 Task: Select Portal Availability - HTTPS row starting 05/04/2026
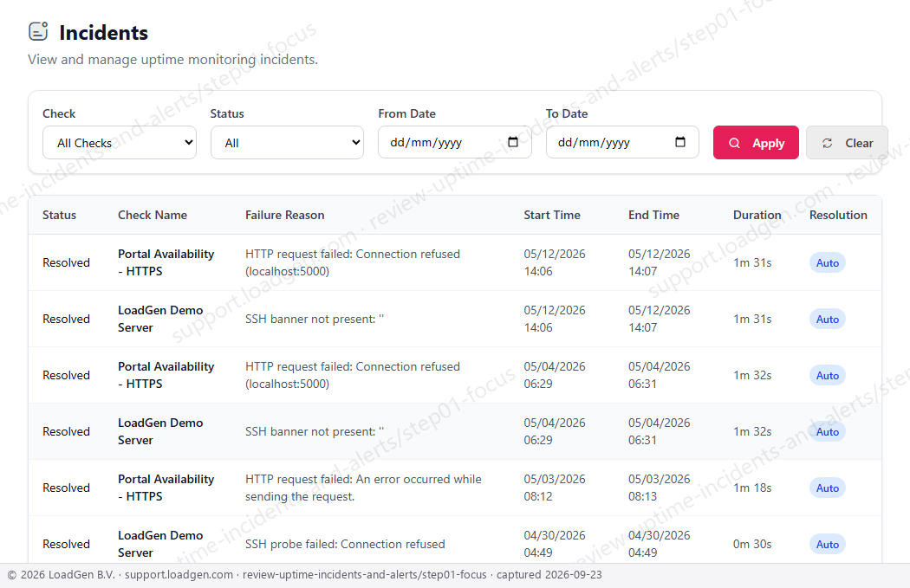[455, 375]
